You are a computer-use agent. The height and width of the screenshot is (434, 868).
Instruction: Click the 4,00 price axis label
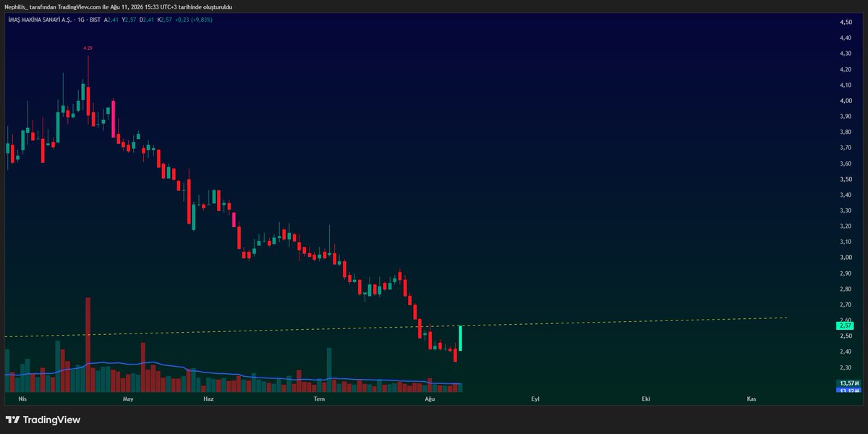846,101
